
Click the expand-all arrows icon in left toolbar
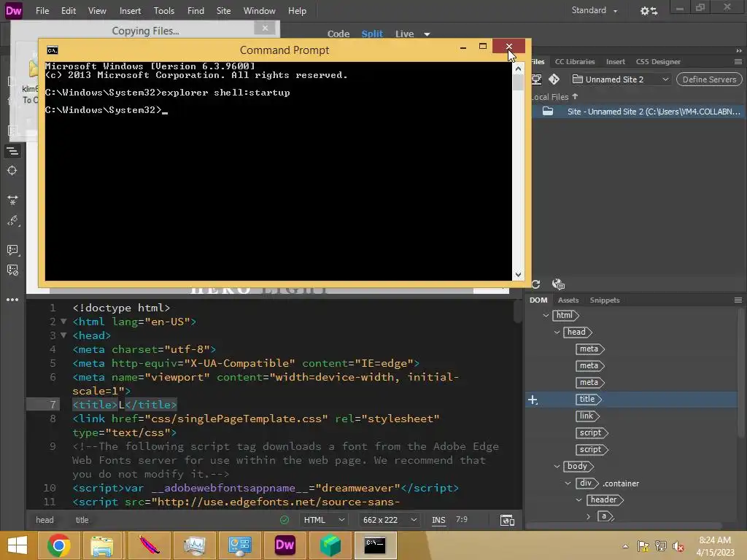tap(12, 200)
